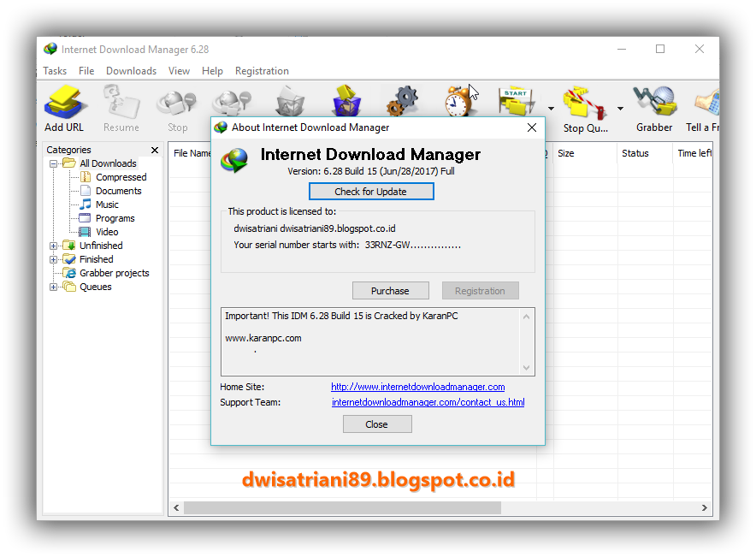Open the View menu

[x=179, y=71]
